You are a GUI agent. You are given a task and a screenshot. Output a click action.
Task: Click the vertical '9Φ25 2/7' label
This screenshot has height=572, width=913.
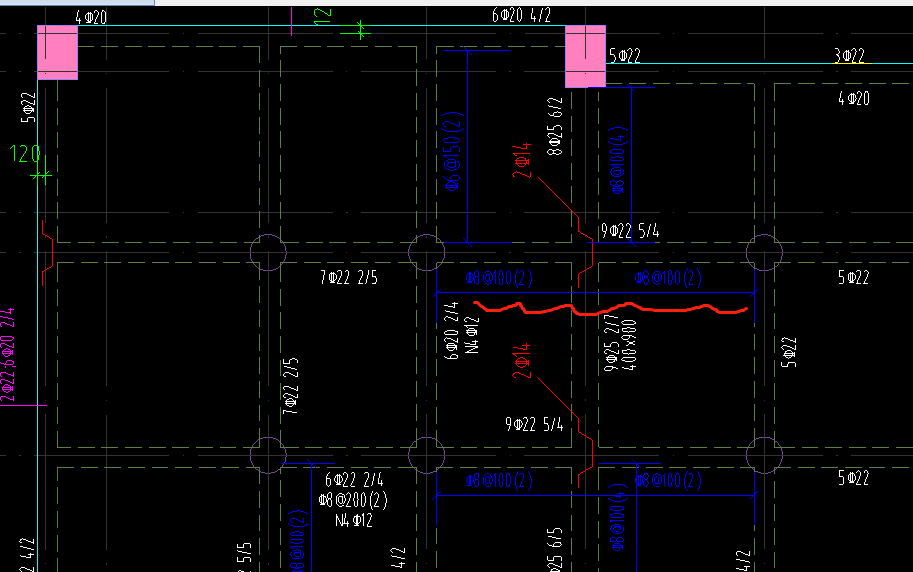[611, 343]
